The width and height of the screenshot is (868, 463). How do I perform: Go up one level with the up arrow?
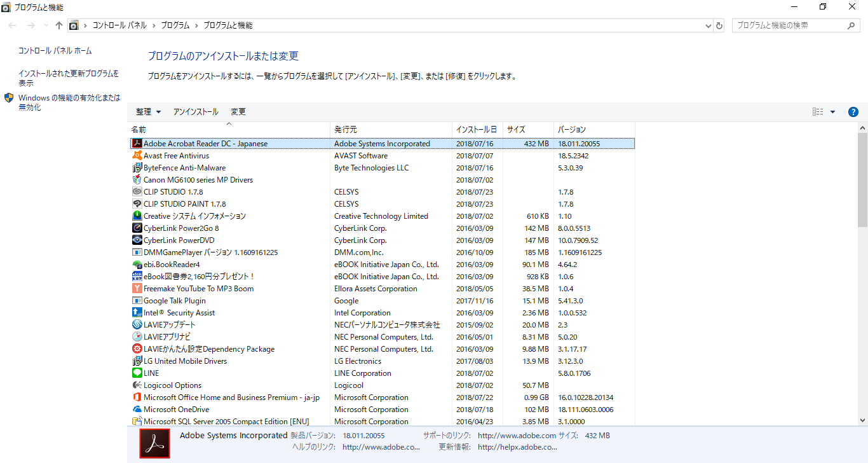tap(59, 25)
